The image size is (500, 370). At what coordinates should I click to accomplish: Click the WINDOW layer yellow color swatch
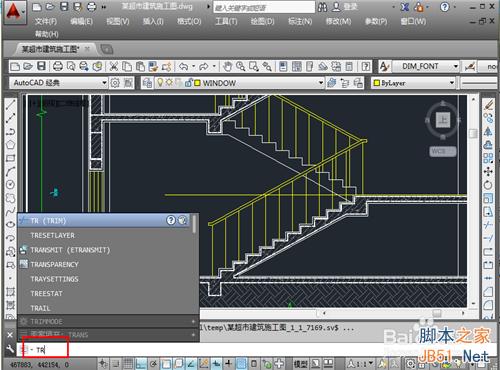tap(197, 83)
